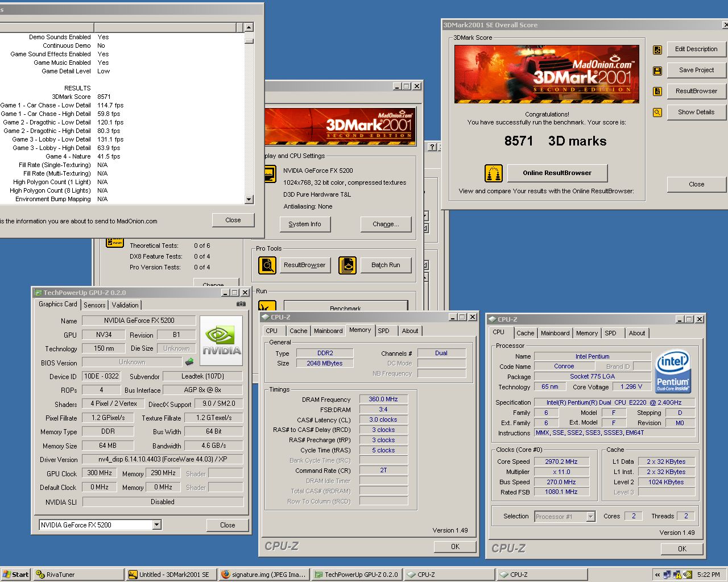Click the Online ResultBrowser icon beside the button
The width and height of the screenshot is (728, 582).
tap(493, 173)
